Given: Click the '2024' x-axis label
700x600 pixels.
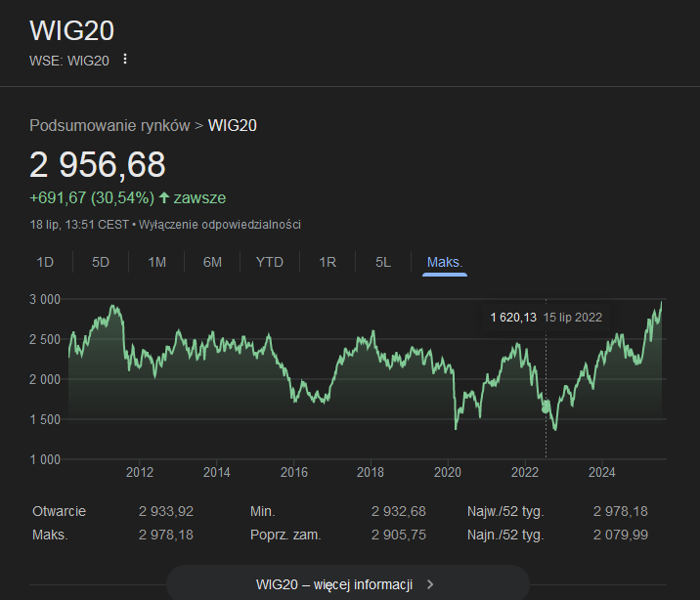Looking at the screenshot, I should tap(602, 472).
